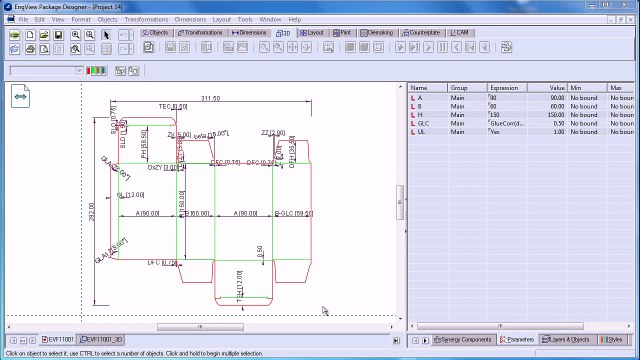Click the rewind-to-start button after the backward chevron
The width and height of the screenshot is (640, 360).
471,47
